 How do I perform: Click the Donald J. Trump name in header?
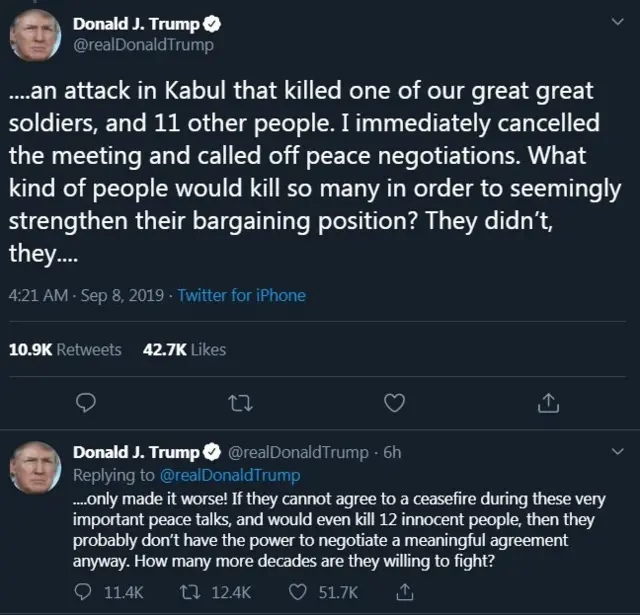click(136, 24)
